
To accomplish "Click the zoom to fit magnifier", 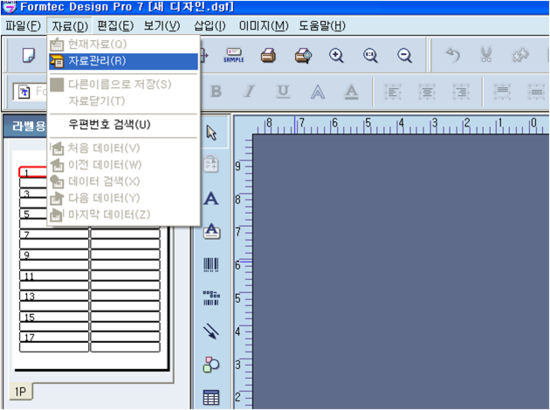I will point(370,55).
